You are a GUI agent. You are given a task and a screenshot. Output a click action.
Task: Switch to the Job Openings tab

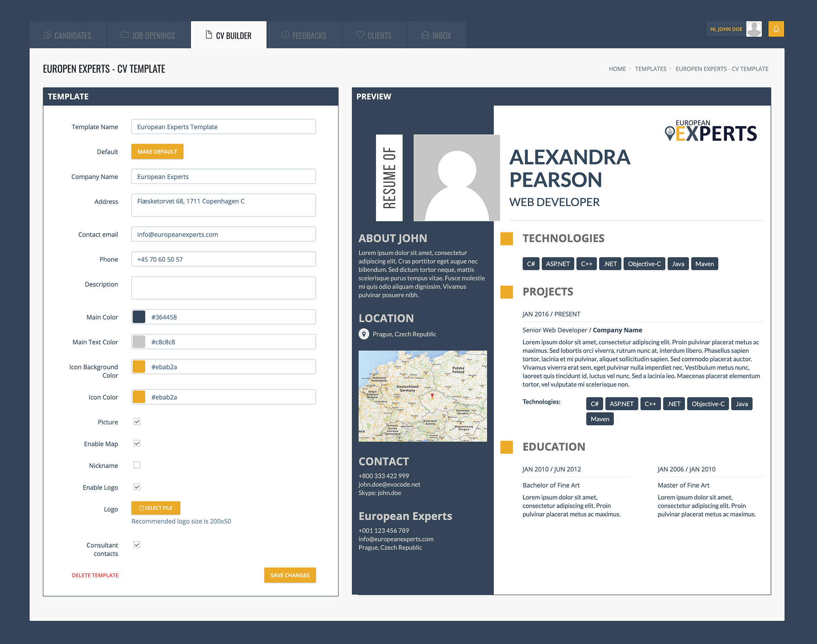[x=148, y=35]
